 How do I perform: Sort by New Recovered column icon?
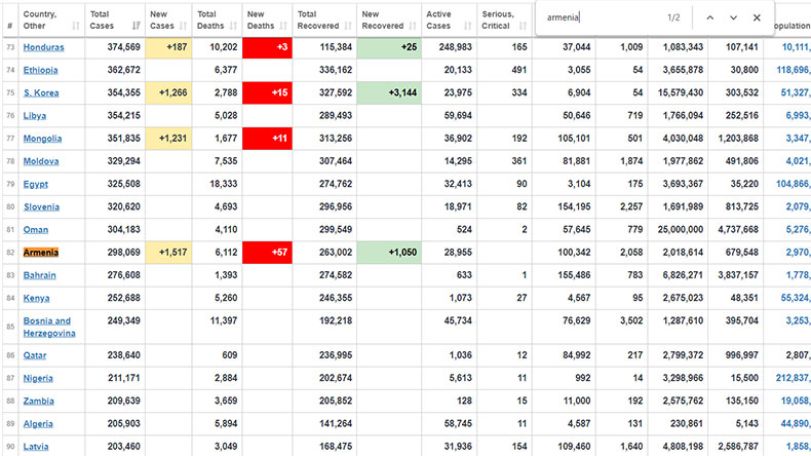[412, 26]
